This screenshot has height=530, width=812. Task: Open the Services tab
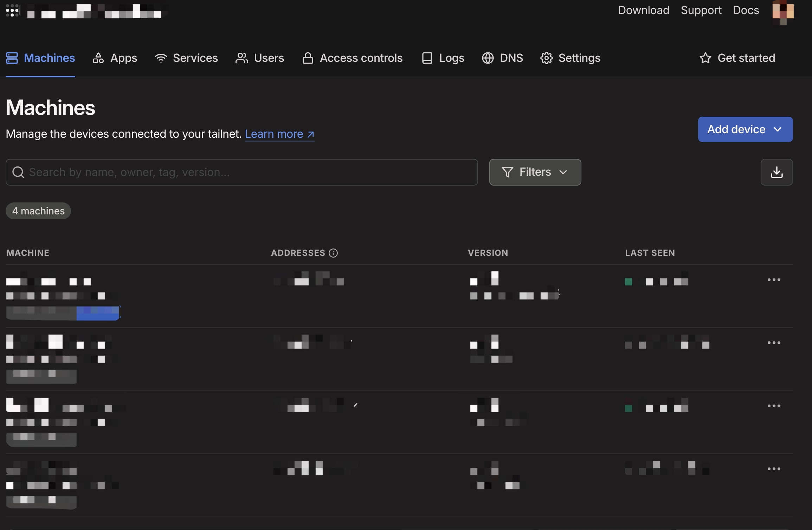coord(186,58)
